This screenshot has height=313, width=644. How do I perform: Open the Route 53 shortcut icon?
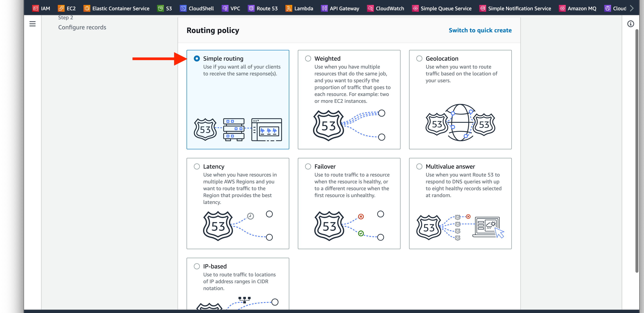[251, 8]
